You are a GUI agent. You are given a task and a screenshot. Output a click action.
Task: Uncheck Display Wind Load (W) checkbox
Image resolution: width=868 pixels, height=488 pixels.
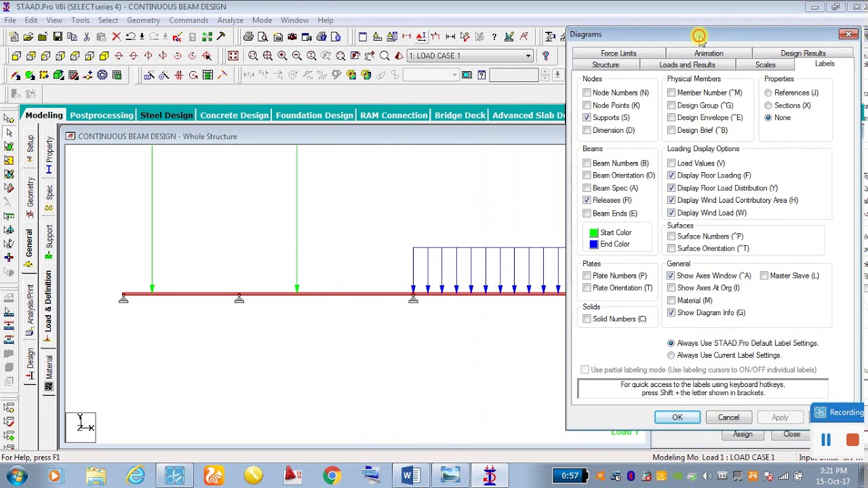point(671,213)
